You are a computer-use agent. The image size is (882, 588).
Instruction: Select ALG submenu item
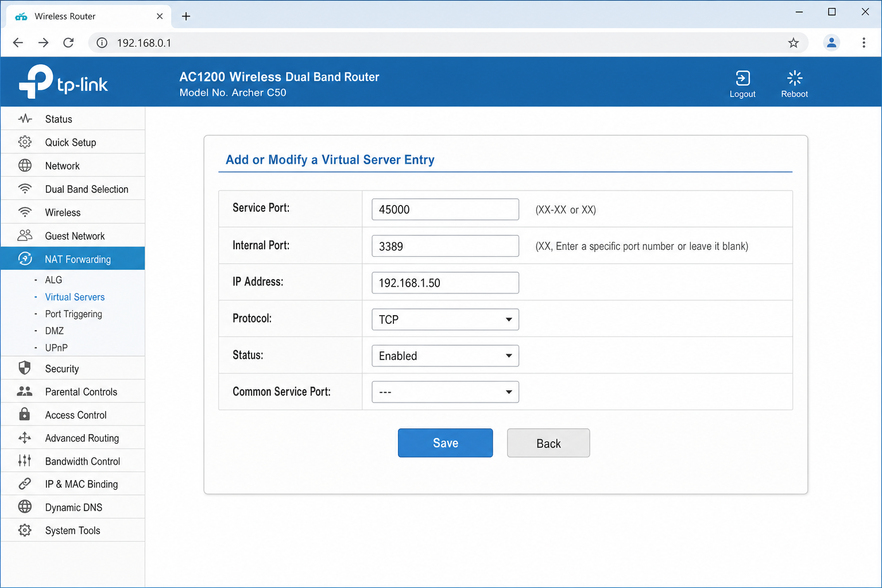(53, 280)
